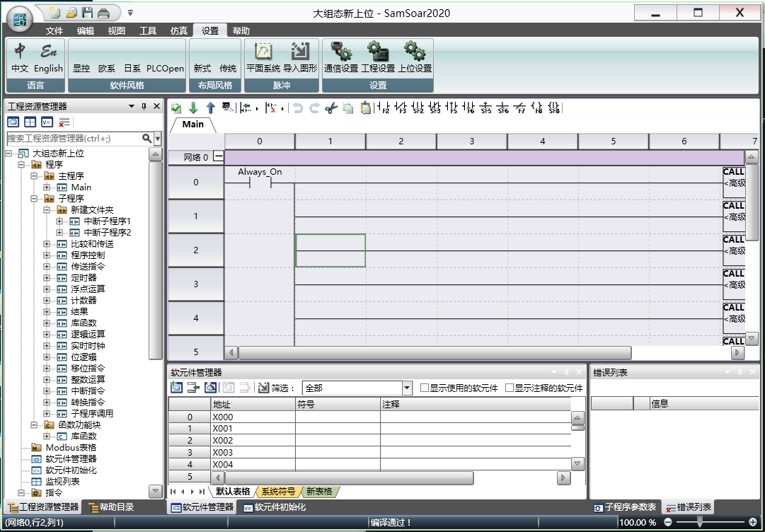Click the 导入图形 import graphic icon
This screenshot has height=532, width=765.
(x=300, y=57)
